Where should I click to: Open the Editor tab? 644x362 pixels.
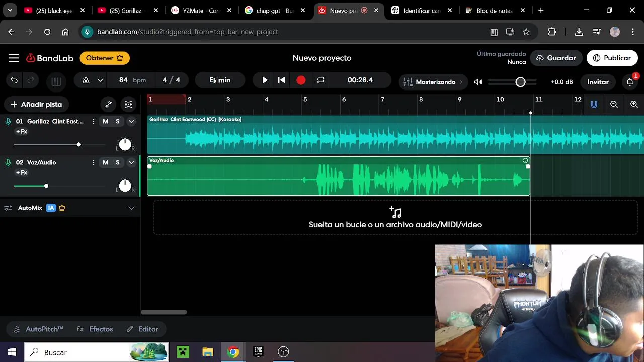point(142,329)
